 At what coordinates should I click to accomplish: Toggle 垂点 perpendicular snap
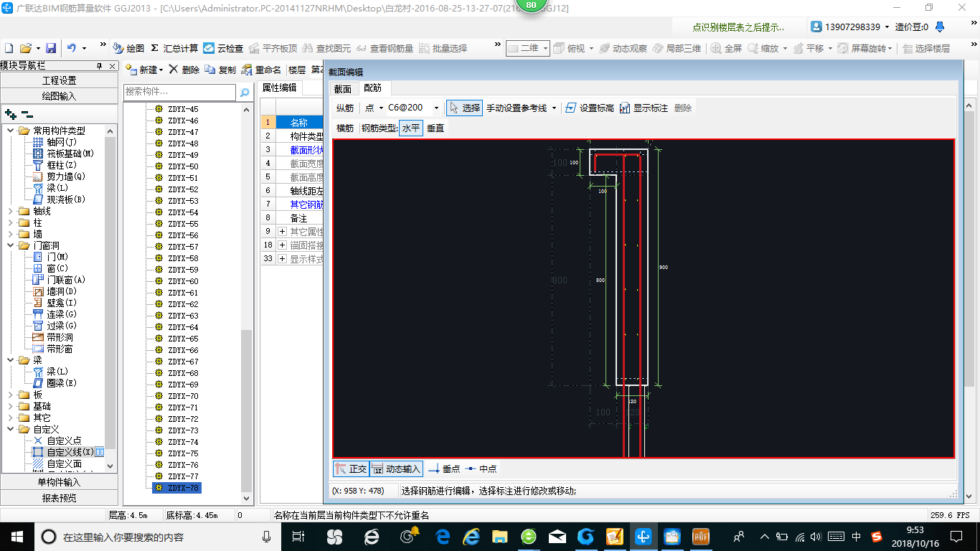click(445, 468)
